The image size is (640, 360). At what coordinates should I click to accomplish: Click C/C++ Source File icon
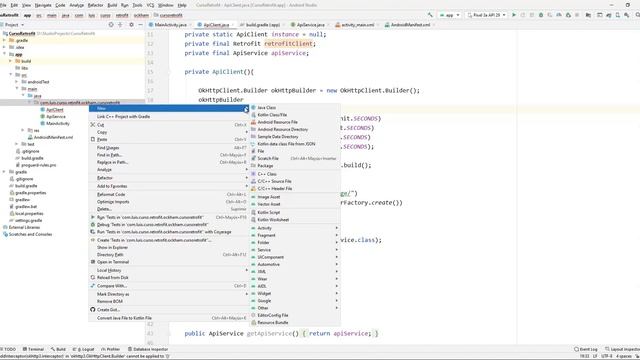click(x=253, y=181)
